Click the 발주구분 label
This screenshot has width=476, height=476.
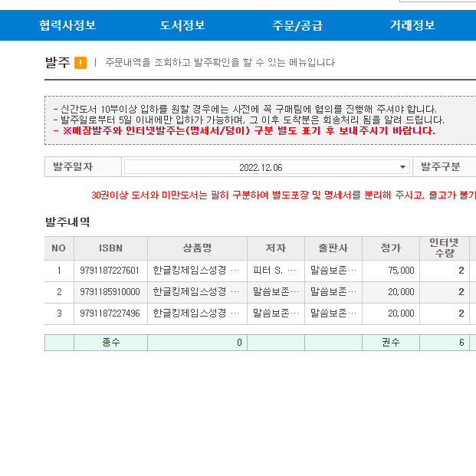tap(440, 166)
